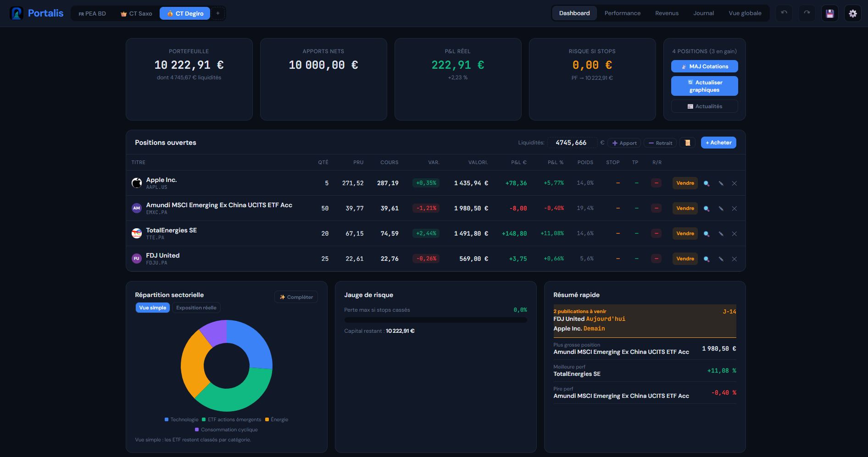
Task: Click the Meilleure perf TotalEnergies SE entry
Action: 645,370
